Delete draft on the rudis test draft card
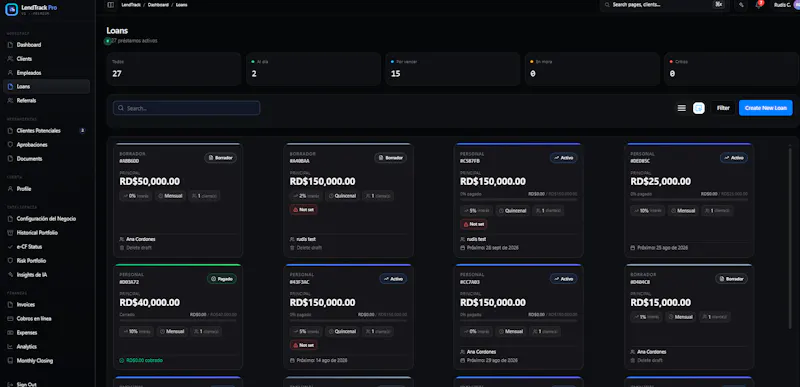Image resolution: width=800 pixels, height=387 pixels. tap(306, 248)
